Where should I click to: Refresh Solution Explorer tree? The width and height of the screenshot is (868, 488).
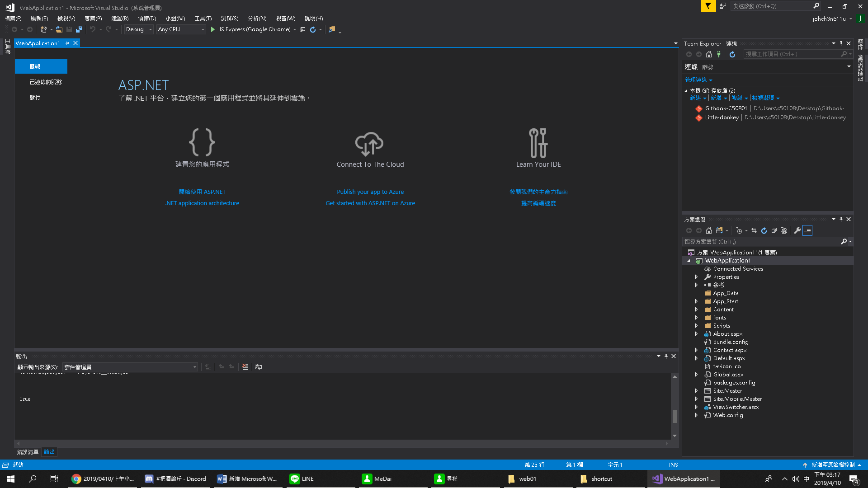(x=764, y=230)
